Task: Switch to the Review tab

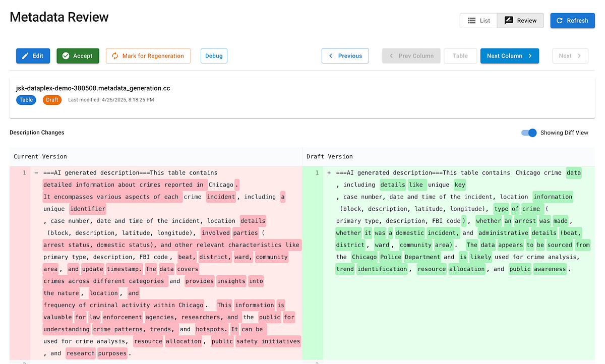Action: point(520,20)
